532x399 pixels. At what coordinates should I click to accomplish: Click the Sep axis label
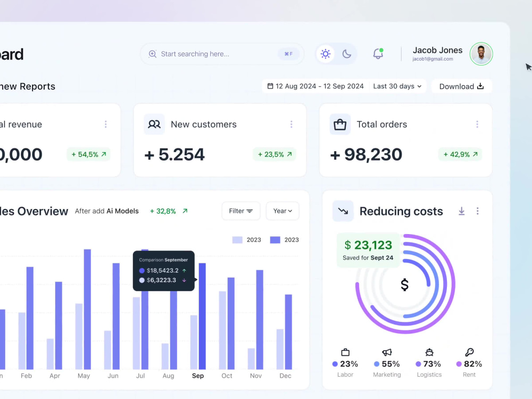[198, 376]
